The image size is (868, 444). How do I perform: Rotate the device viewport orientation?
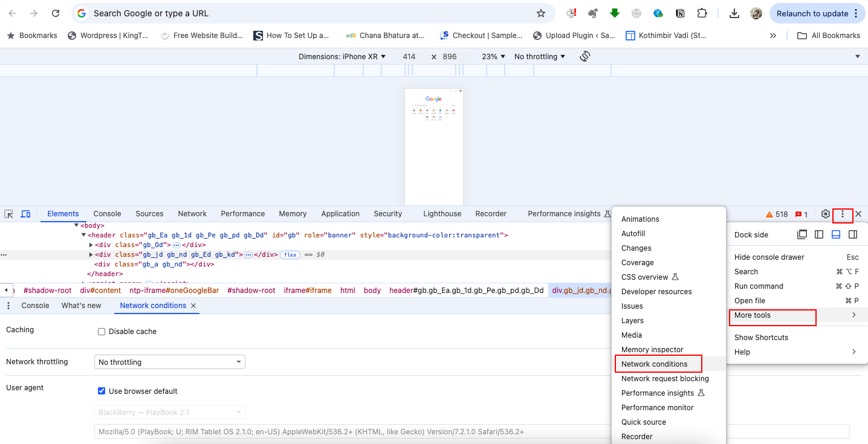click(585, 56)
